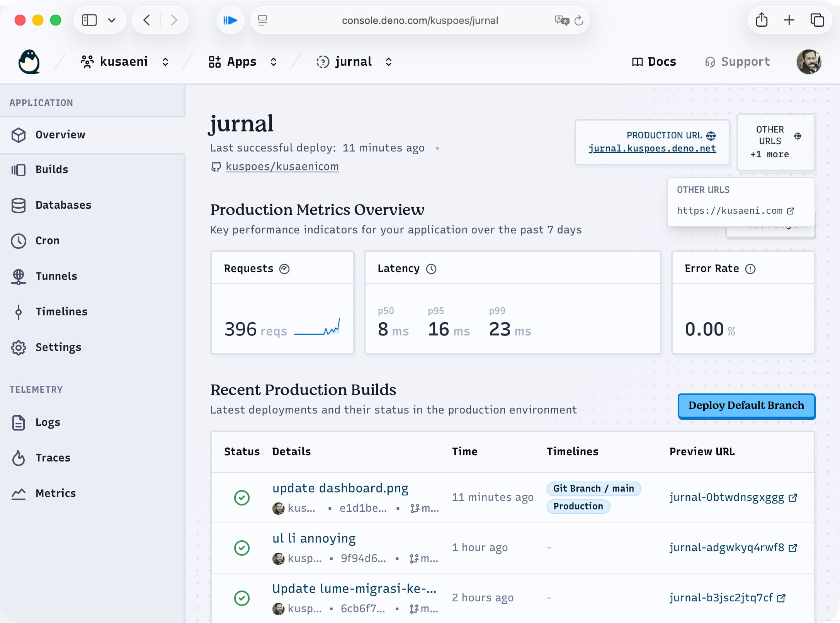Screen dimensions: 840x623
Task: Open the kuspoes/kusaenicom GitHub repository link
Action: 282,167
